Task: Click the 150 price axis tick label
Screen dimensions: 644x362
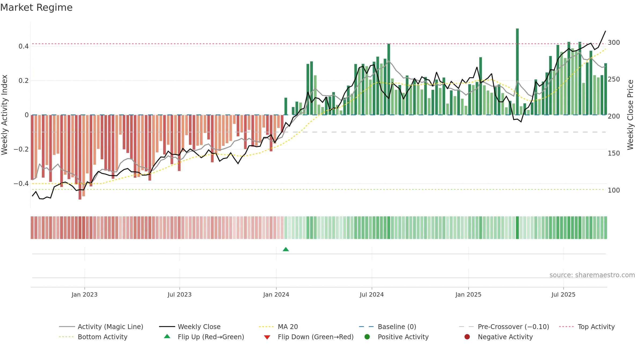Action: [x=614, y=153]
